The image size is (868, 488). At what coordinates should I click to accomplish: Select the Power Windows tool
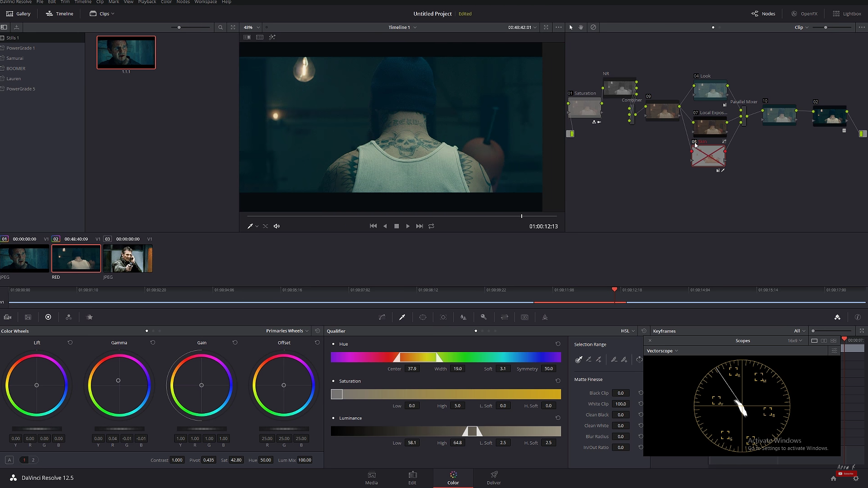422,317
